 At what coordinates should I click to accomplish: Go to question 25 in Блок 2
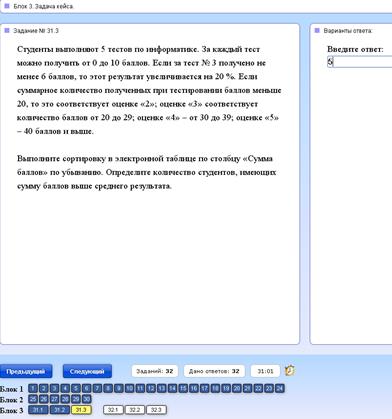(33, 399)
